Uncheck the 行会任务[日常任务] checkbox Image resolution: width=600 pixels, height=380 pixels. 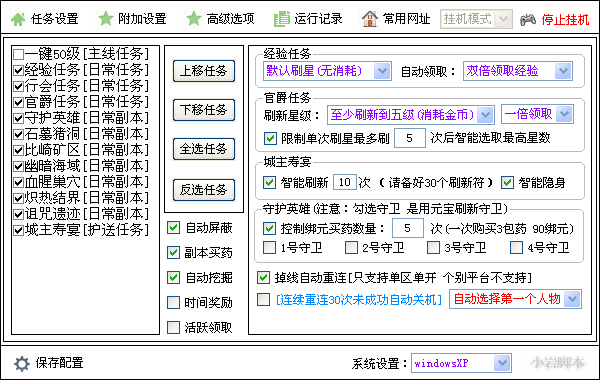[x=18, y=86]
